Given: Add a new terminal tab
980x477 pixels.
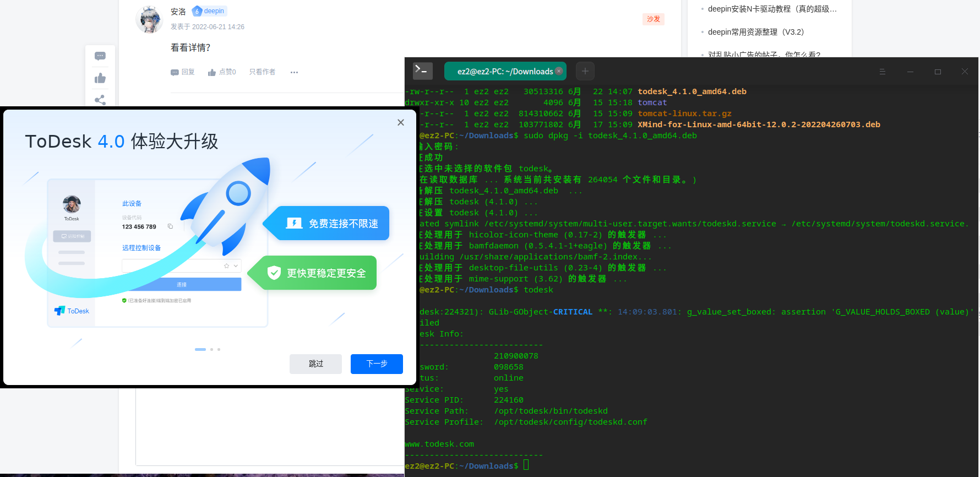Looking at the screenshot, I should click(x=585, y=71).
